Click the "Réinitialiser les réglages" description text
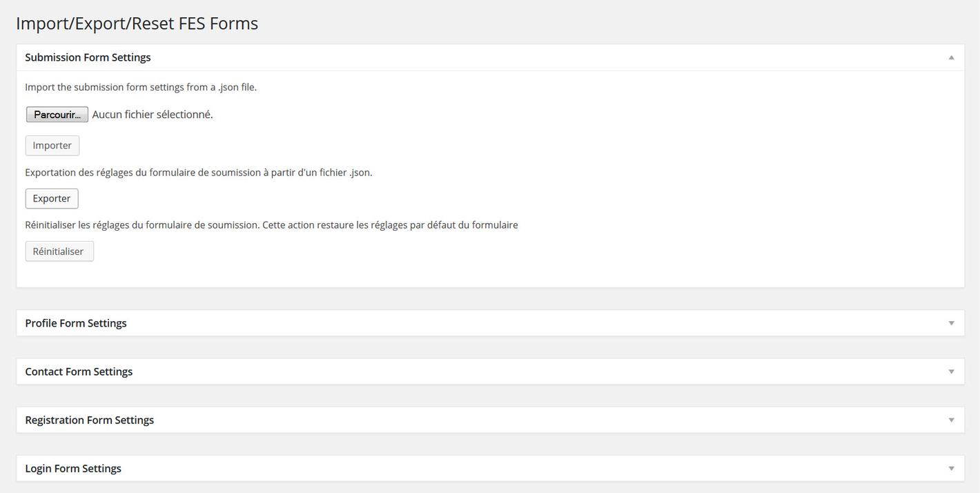This screenshot has height=493, width=980. pyautogui.click(x=271, y=225)
